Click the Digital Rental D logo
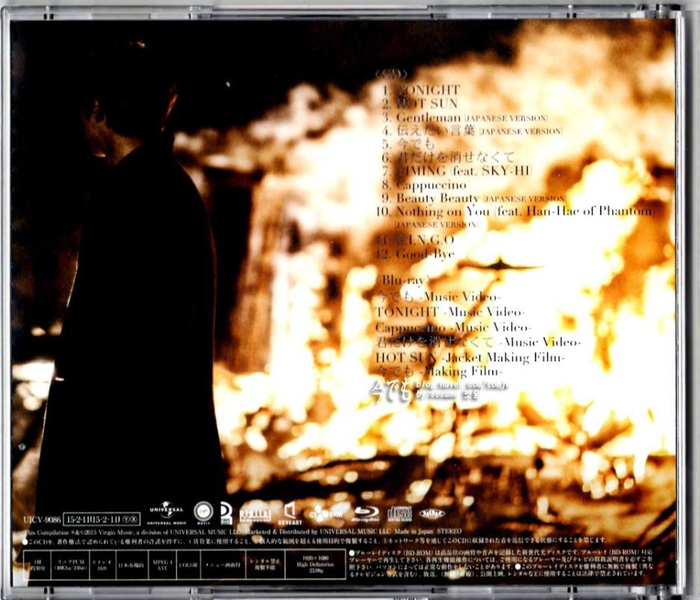 point(227,514)
